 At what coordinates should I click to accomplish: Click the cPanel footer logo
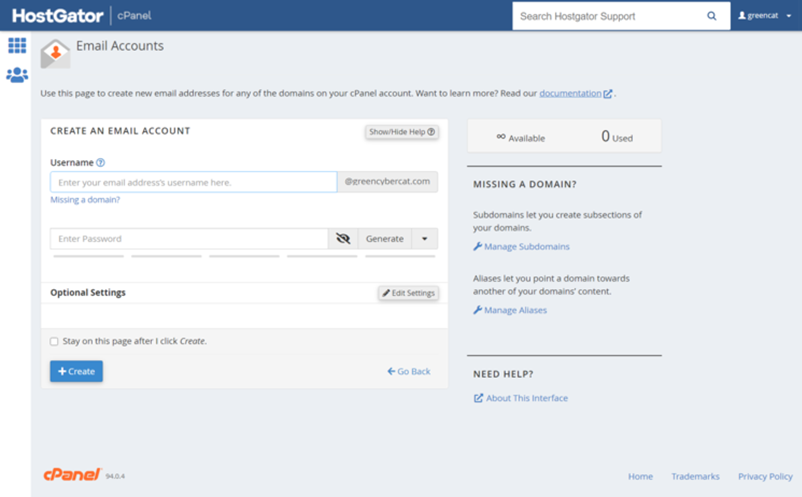[x=73, y=475]
